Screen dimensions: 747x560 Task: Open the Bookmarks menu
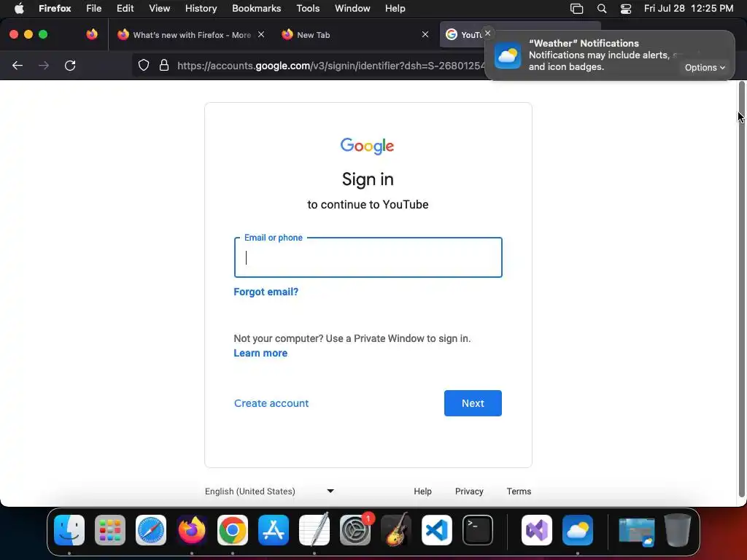tap(256, 9)
